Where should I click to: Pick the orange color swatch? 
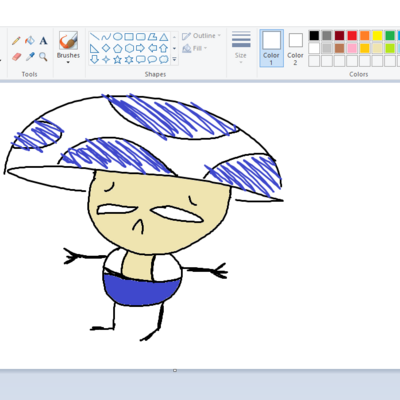coord(365,36)
